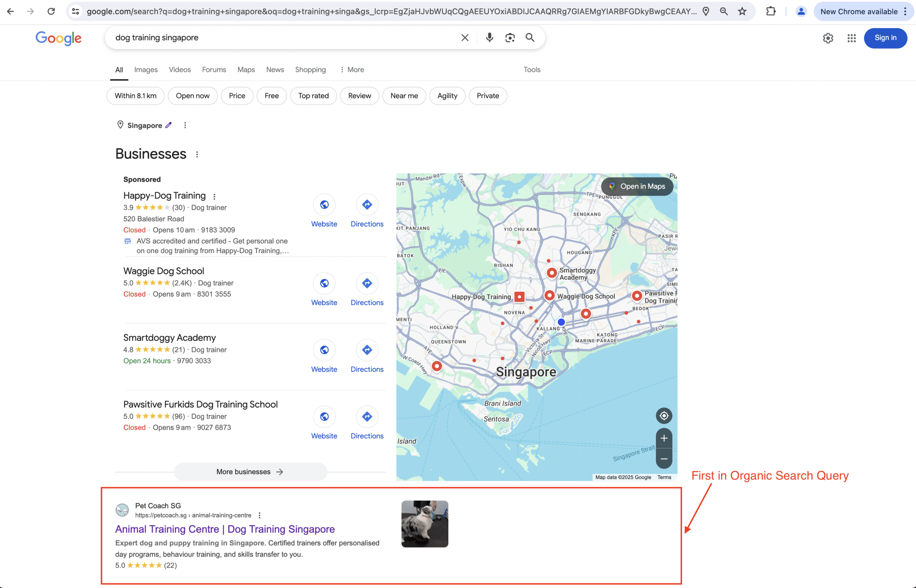Clear the search query with the X

(464, 38)
